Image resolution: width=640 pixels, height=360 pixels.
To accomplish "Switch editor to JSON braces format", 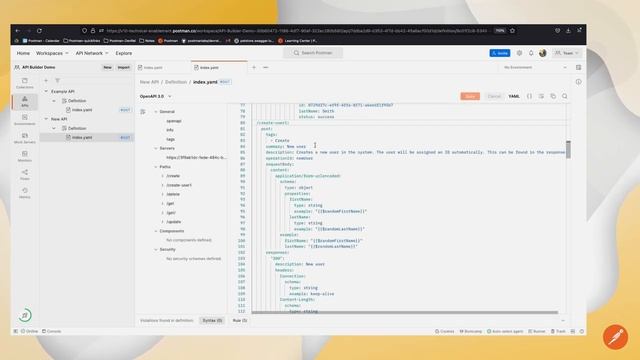I will pos(529,96).
